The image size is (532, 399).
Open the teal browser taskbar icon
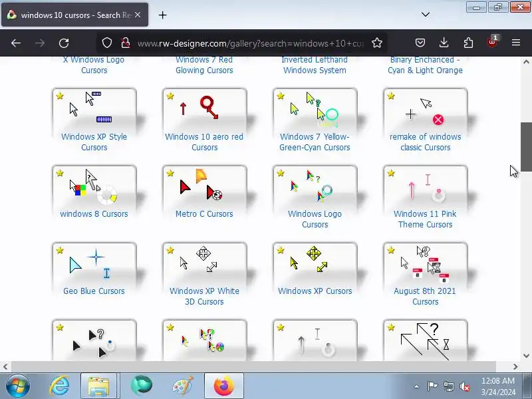pyautogui.click(x=142, y=386)
